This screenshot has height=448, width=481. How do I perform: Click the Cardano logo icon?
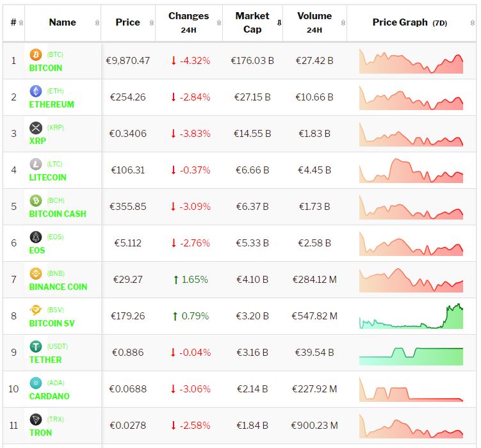pyautogui.click(x=36, y=383)
